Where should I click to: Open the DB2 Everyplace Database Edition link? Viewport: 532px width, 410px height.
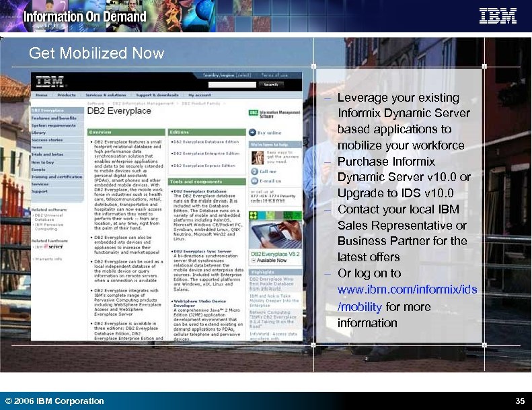coord(206,142)
